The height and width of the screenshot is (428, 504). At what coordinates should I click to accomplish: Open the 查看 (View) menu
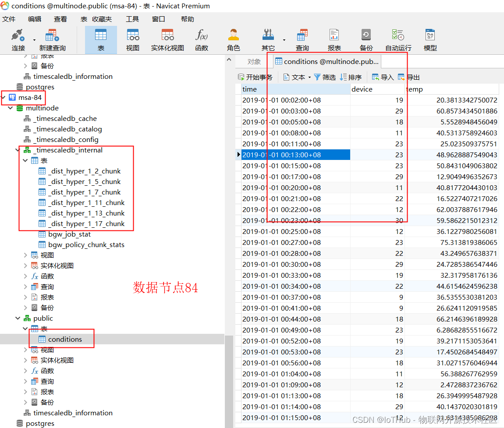click(x=60, y=19)
